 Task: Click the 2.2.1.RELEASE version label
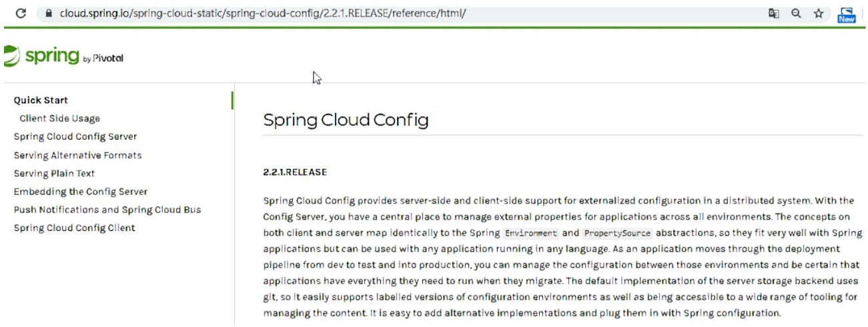[295, 172]
